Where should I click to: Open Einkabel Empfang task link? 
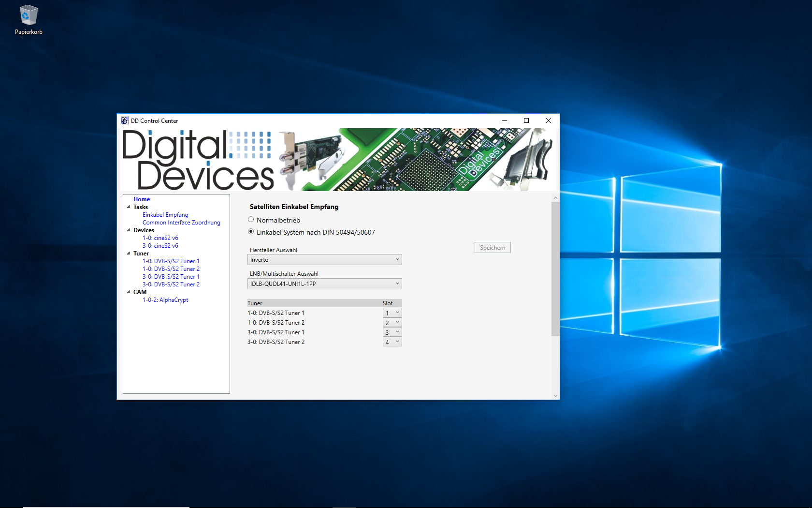pos(165,215)
